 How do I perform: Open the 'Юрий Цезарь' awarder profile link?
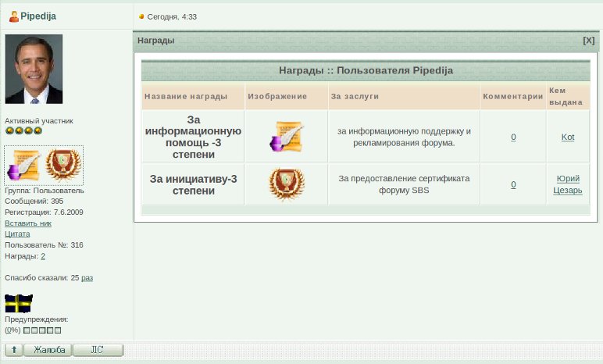[x=568, y=184]
